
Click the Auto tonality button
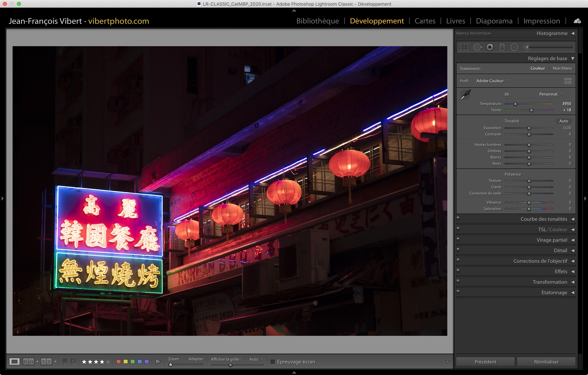pyautogui.click(x=563, y=121)
